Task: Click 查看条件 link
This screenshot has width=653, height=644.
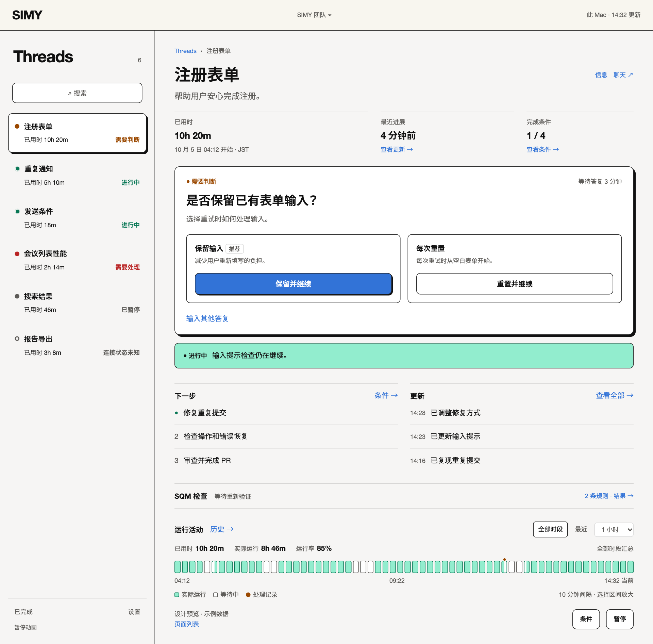Action: (x=542, y=149)
